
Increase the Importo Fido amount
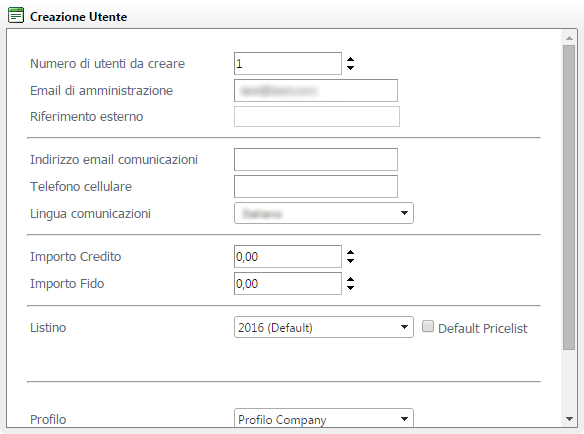pos(350,279)
